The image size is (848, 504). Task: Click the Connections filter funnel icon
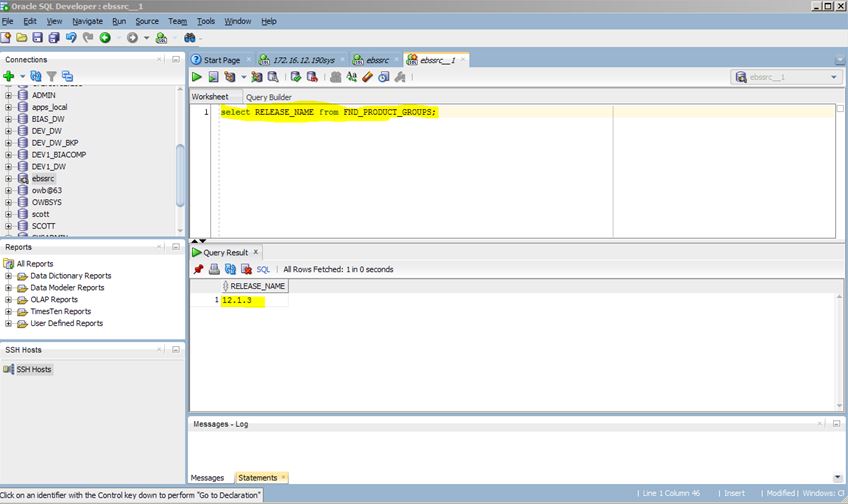click(51, 76)
